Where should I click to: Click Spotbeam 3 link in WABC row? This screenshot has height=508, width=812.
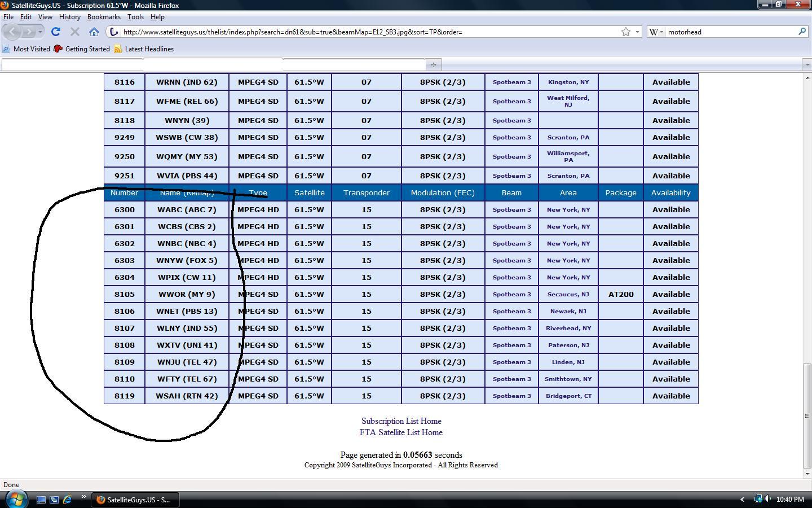pos(512,209)
